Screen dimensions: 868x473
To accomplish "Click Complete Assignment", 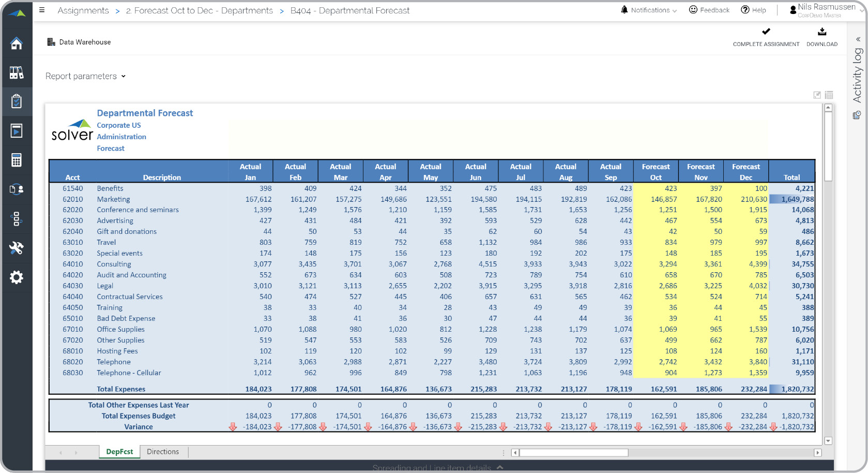I will [x=766, y=36].
